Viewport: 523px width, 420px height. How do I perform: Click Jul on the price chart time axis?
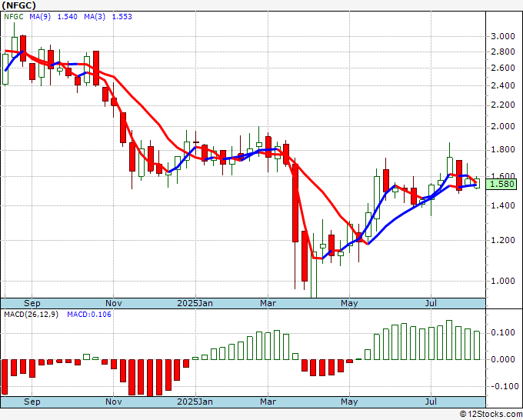point(431,303)
